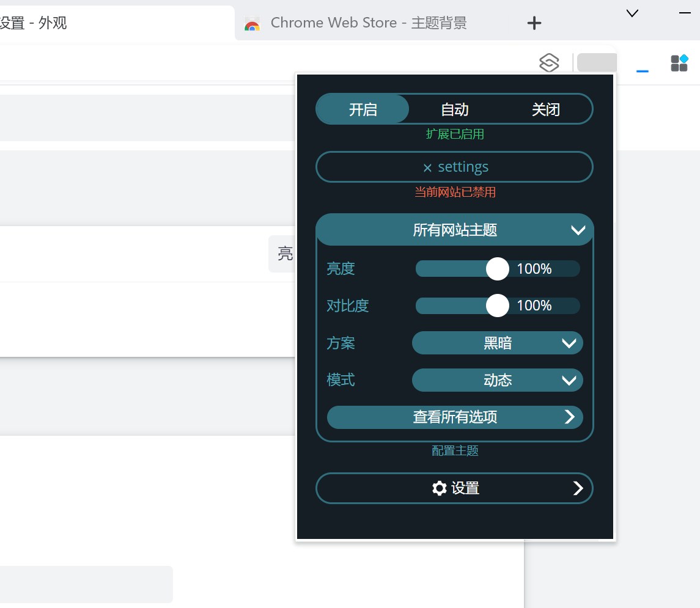Toggle the current site 'settings' button
Image resolution: width=700 pixels, height=608 pixels.
[x=454, y=167]
